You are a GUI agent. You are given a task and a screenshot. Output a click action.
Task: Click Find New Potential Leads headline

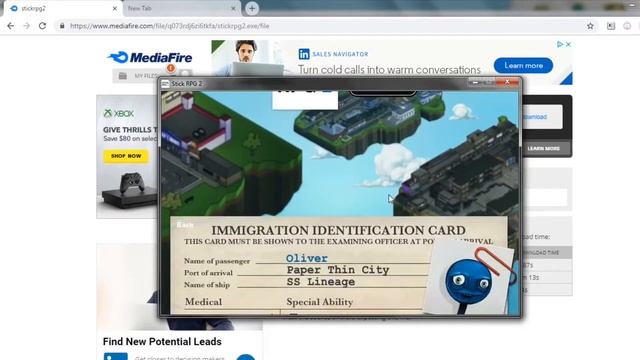click(x=162, y=342)
